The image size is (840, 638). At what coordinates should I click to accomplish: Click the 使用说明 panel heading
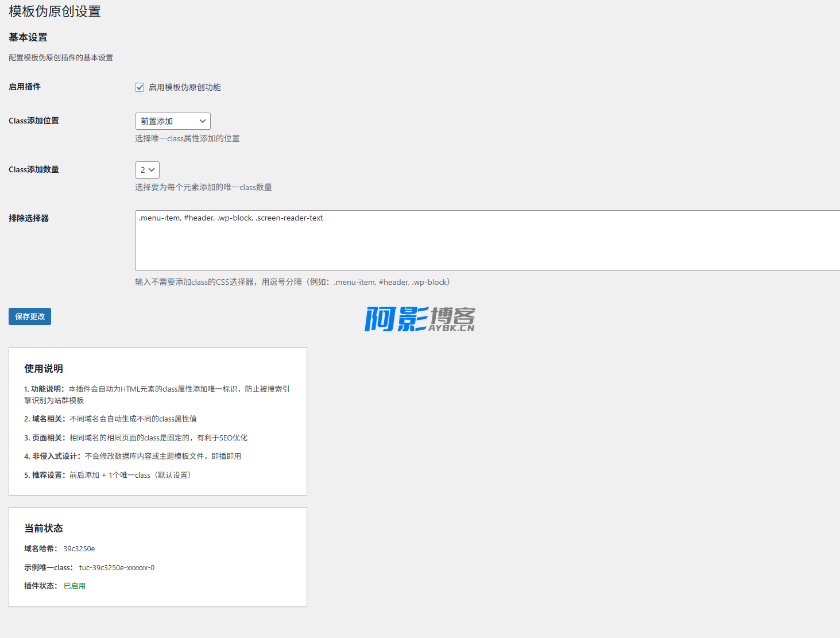pyautogui.click(x=44, y=369)
